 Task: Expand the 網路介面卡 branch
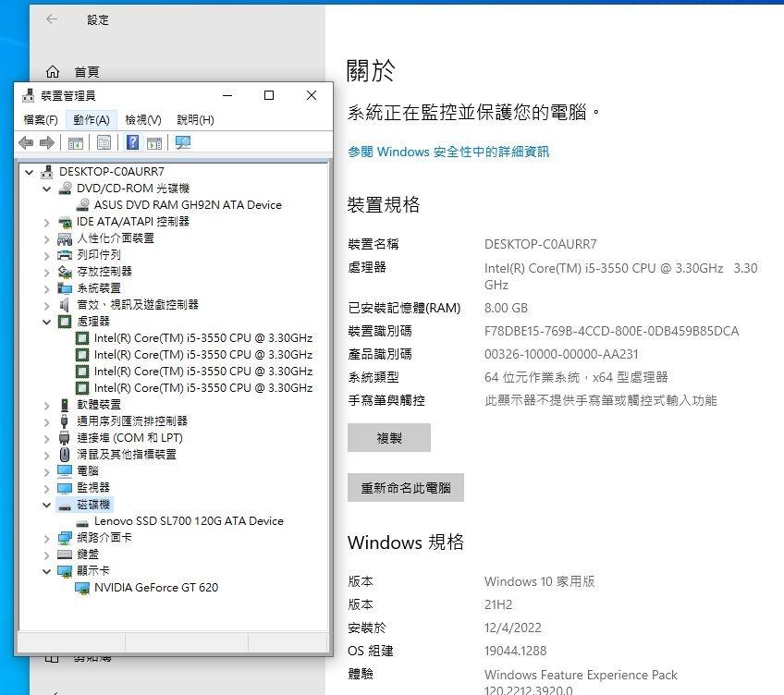(46, 539)
